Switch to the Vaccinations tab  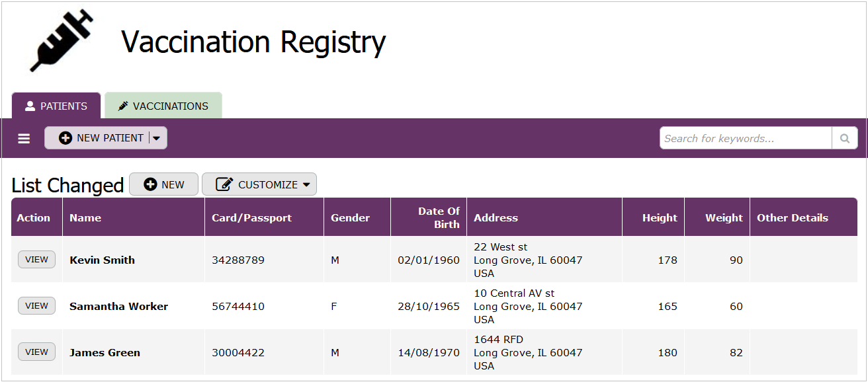click(163, 106)
